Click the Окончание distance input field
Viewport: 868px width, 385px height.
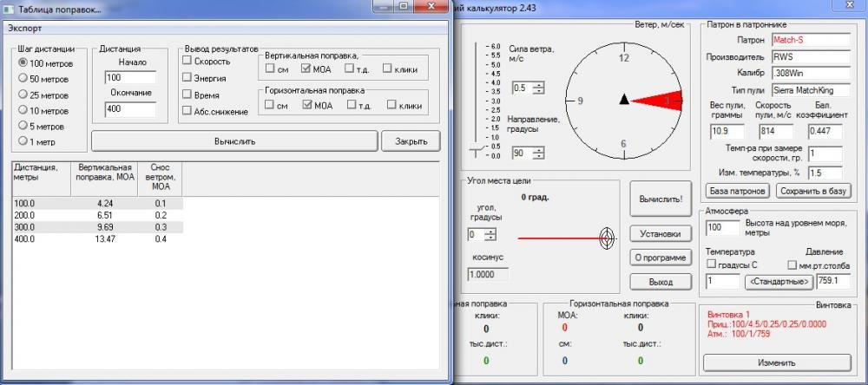coord(129,109)
